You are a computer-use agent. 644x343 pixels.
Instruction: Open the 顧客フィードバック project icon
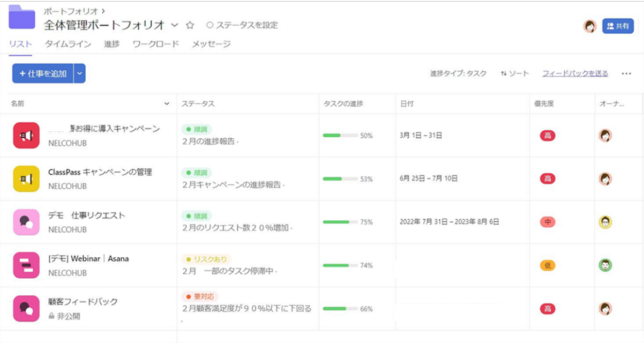26,308
